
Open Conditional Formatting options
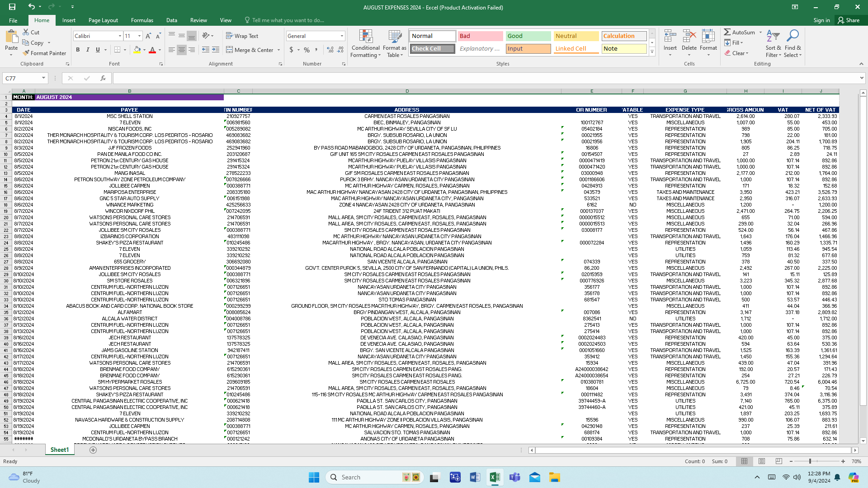[366, 43]
